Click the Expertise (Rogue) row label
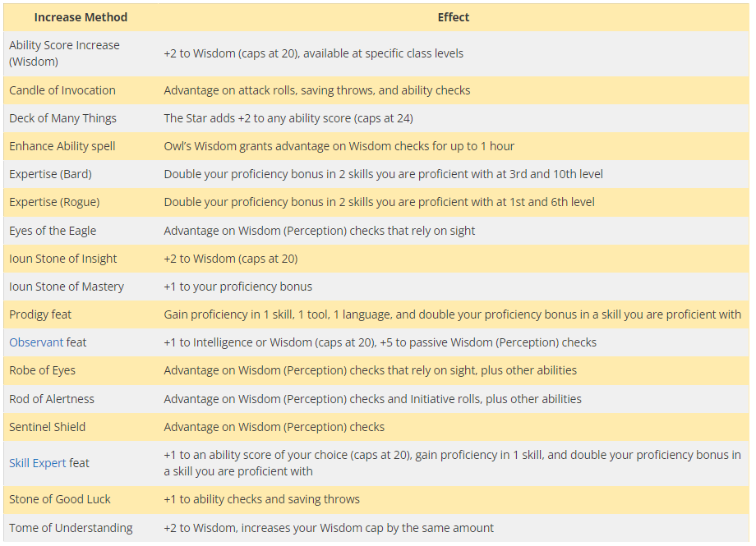The height and width of the screenshot is (546, 756). pos(53,202)
